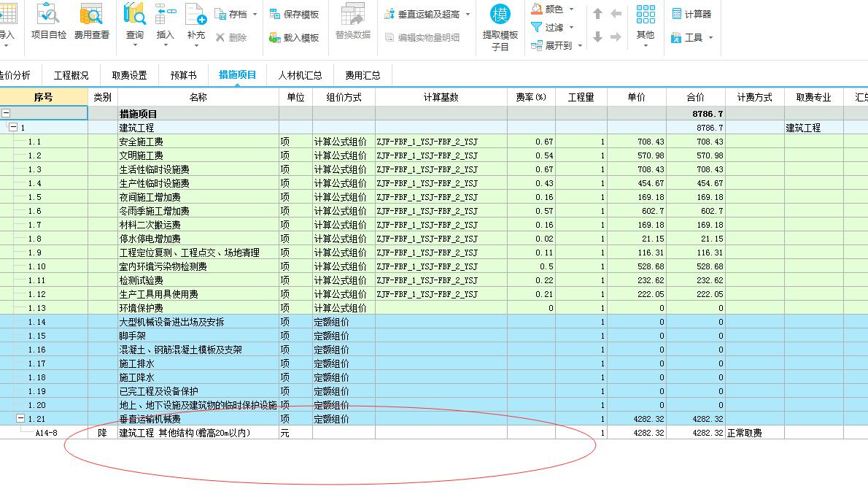
Task: Click the 颜色 color tool
Action: pos(547,9)
